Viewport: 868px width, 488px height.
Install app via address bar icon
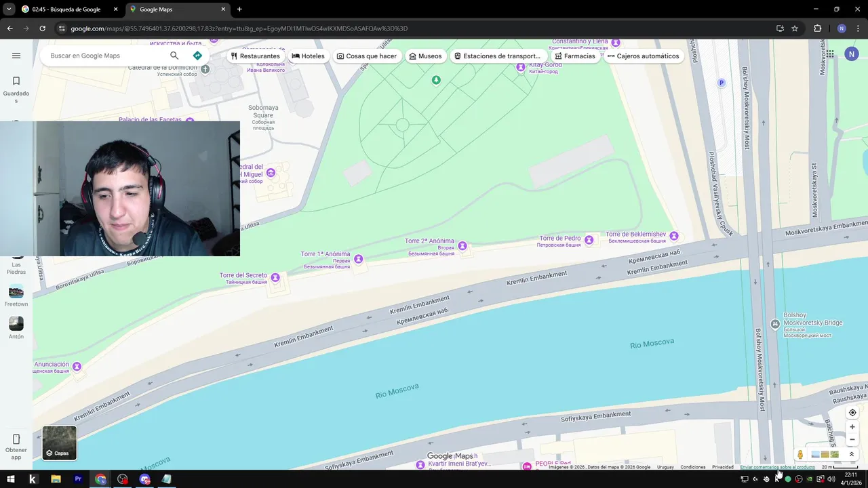coord(780,28)
